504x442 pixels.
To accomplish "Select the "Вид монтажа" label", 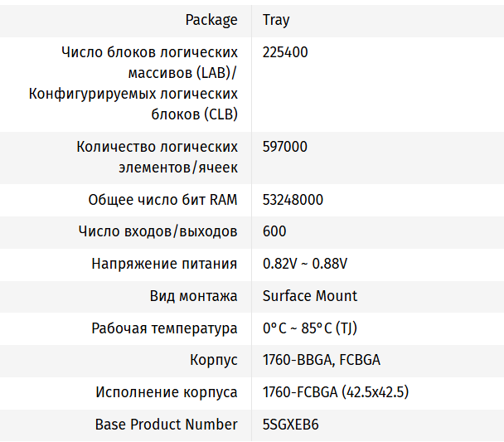I will (193, 296).
